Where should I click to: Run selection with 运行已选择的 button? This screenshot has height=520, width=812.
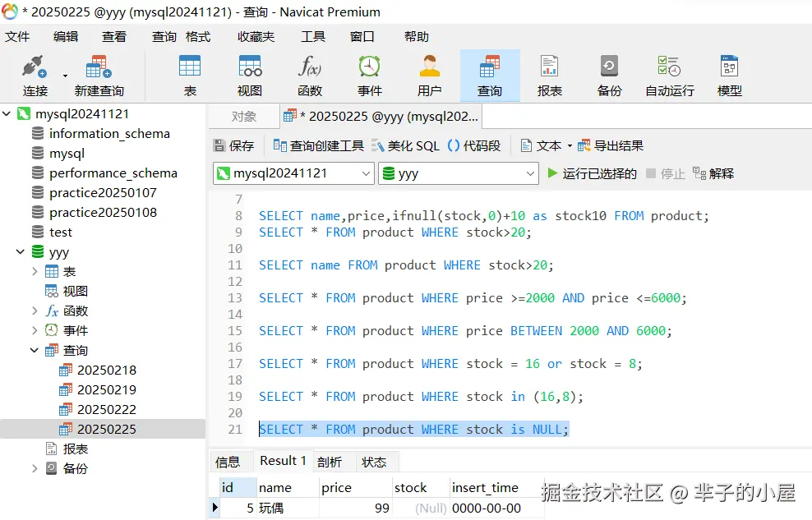tap(592, 173)
